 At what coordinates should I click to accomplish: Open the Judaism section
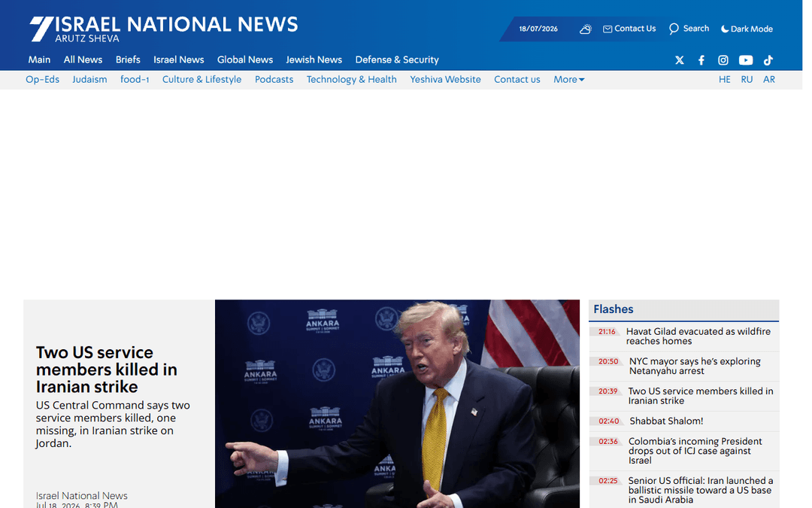point(89,79)
